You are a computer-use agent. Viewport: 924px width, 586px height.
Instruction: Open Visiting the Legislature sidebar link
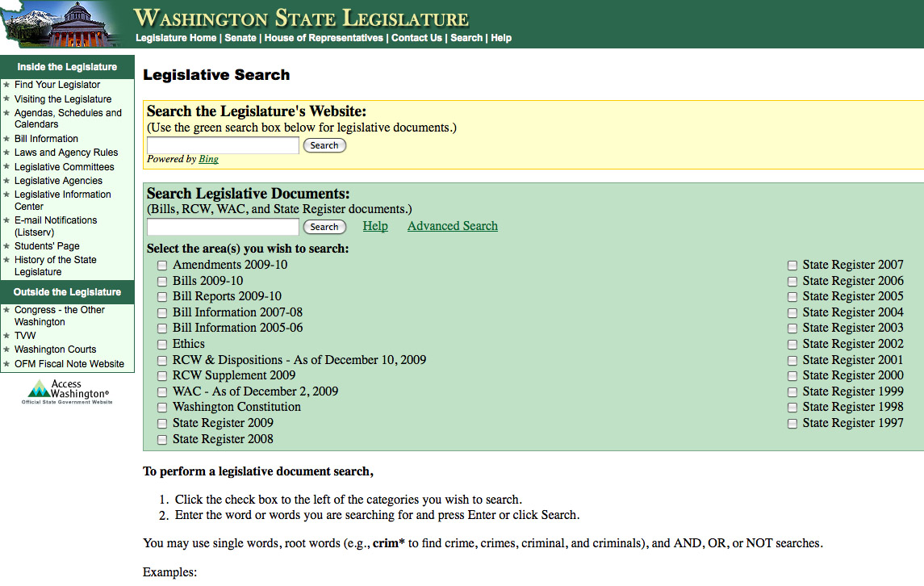[63, 99]
